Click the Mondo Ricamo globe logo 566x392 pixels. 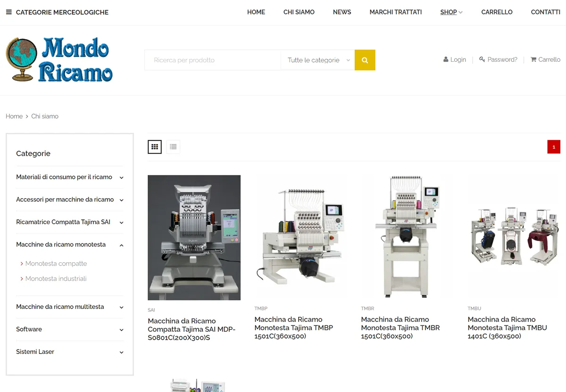[21, 59]
